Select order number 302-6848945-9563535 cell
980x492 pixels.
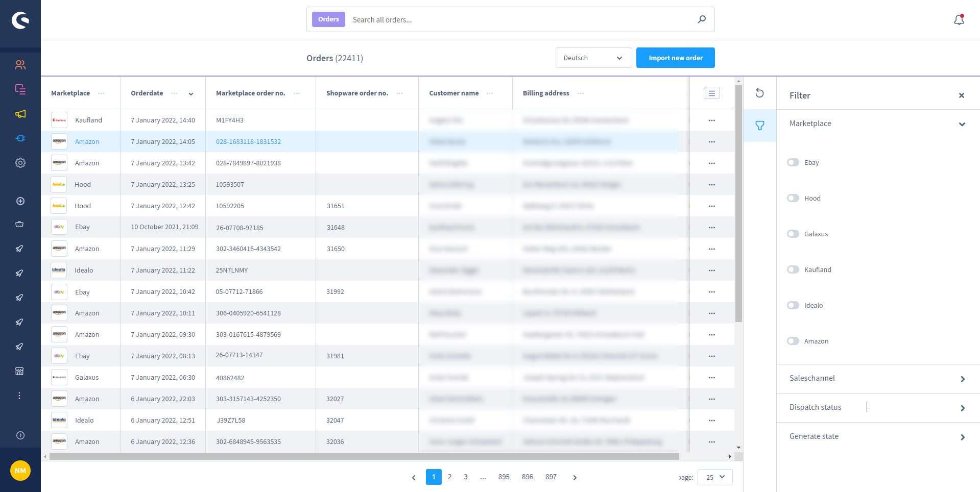(x=248, y=442)
